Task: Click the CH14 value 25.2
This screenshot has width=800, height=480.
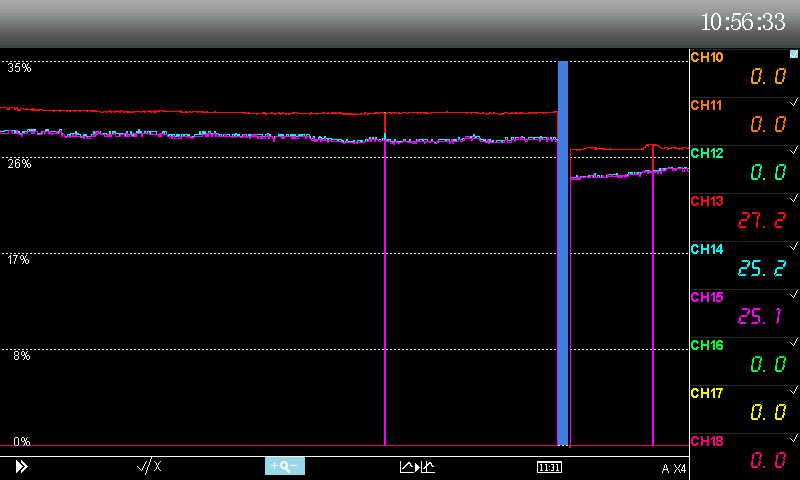Action: coord(762,268)
